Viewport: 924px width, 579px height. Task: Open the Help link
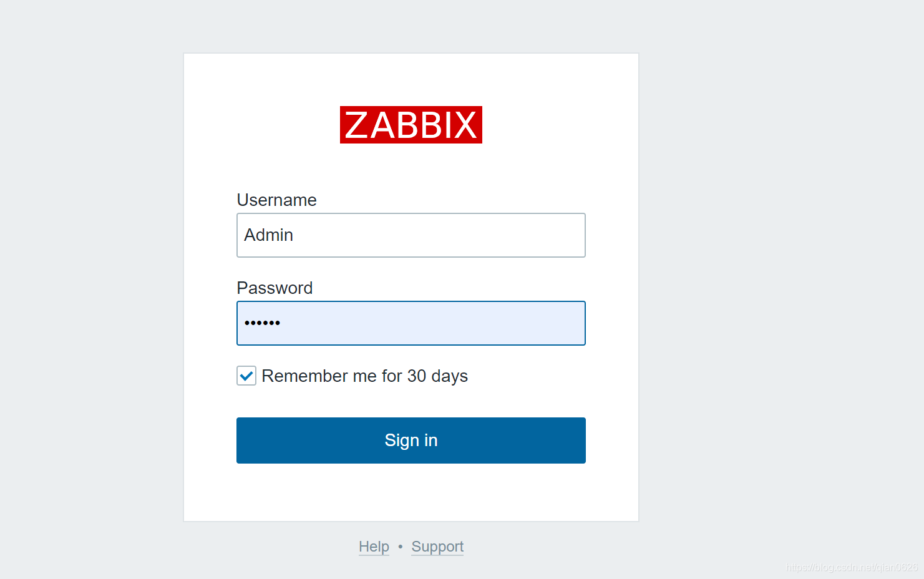tap(374, 547)
